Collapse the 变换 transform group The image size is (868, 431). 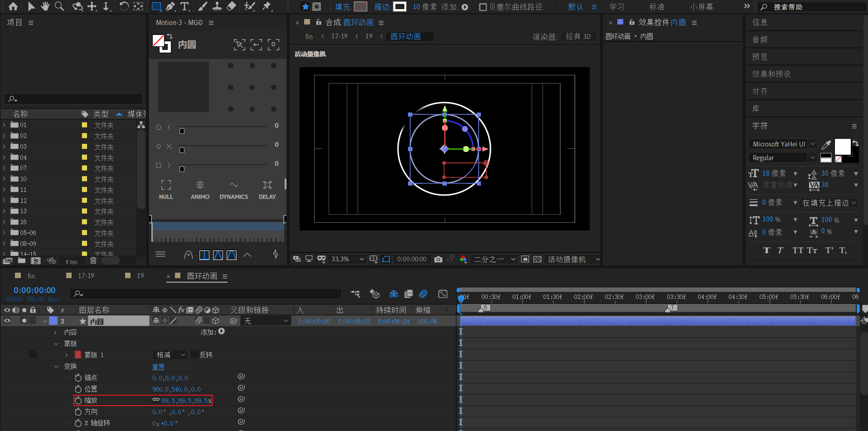(56, 366)
